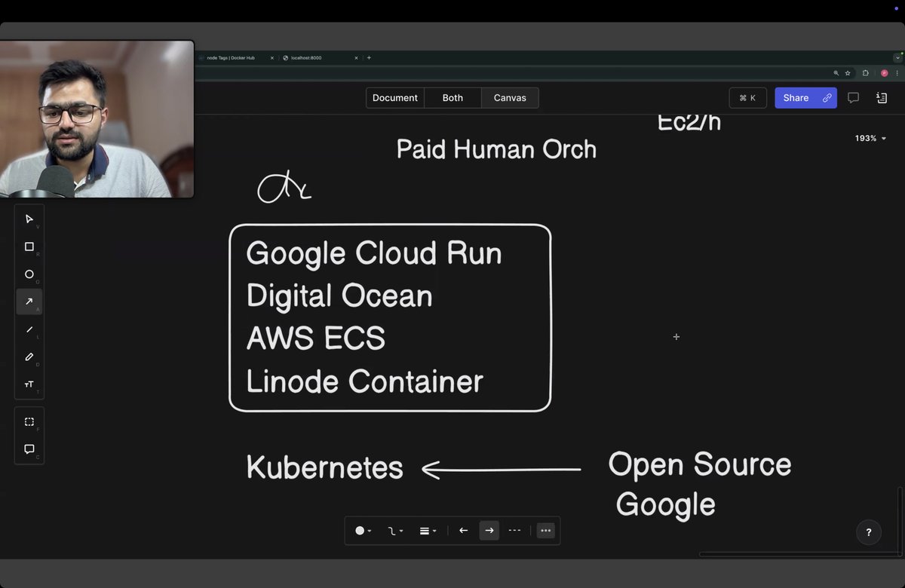Click browser bookmark star icon
Viewport: 905px width, 588px height.
click(848, 73)
